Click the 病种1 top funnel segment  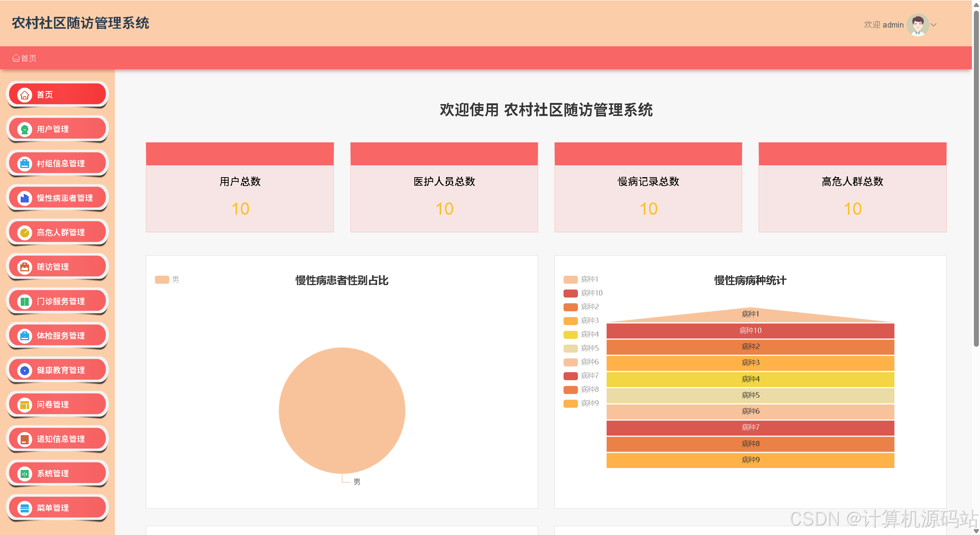pyautogui.click(x=750, y=315)
